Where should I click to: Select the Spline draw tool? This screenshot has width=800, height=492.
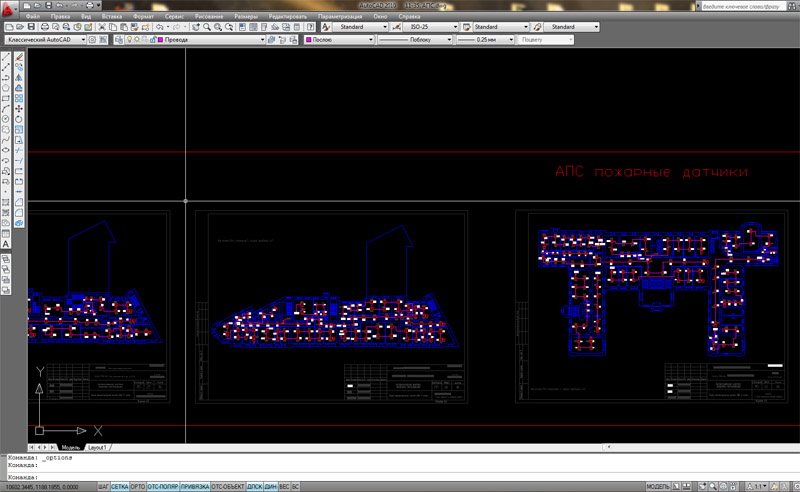6,140
